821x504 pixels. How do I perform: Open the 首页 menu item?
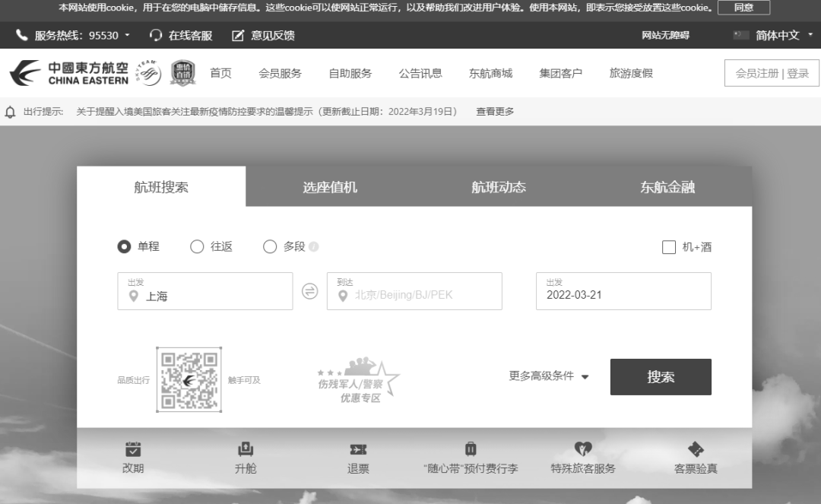220,73
